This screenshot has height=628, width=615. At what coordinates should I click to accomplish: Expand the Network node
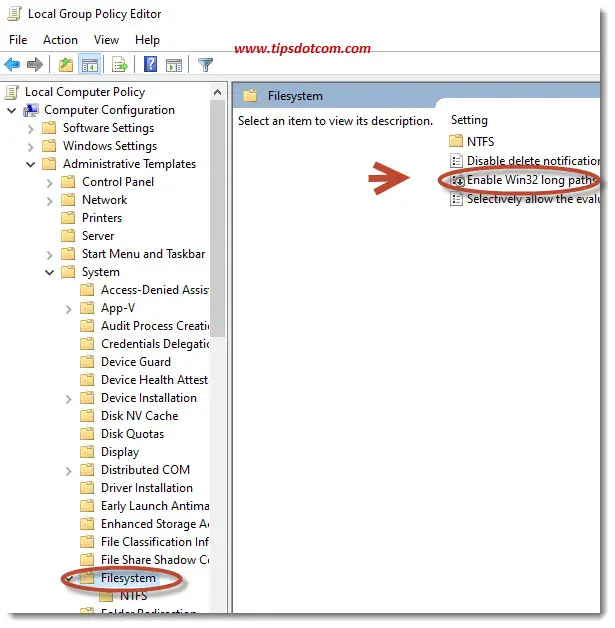click(50, 201)
